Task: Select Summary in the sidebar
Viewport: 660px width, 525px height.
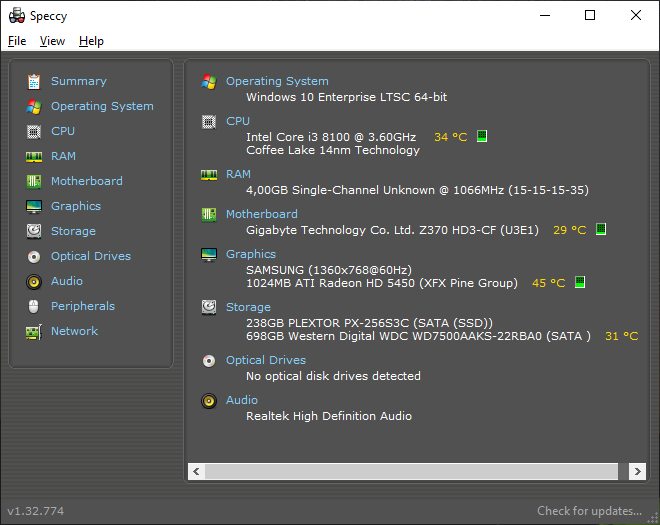Action: click(79, 81)
